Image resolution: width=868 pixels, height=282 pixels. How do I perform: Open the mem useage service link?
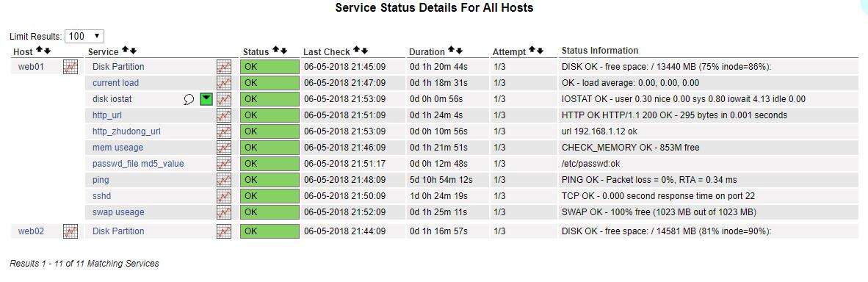[118, 148]
